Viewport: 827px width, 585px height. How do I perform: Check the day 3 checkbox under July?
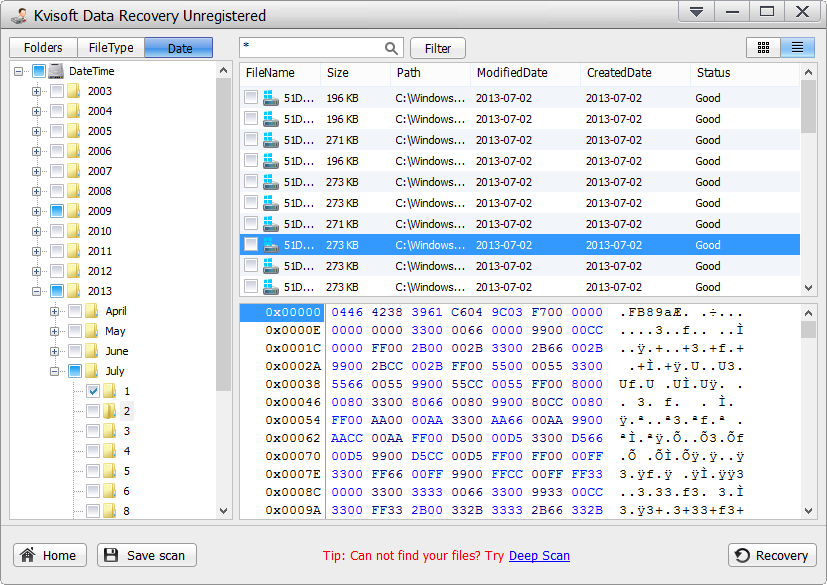(x=93, y=431)
